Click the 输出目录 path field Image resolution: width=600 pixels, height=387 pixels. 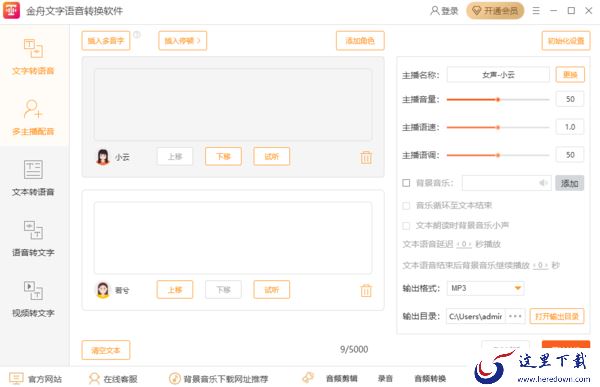476,316
